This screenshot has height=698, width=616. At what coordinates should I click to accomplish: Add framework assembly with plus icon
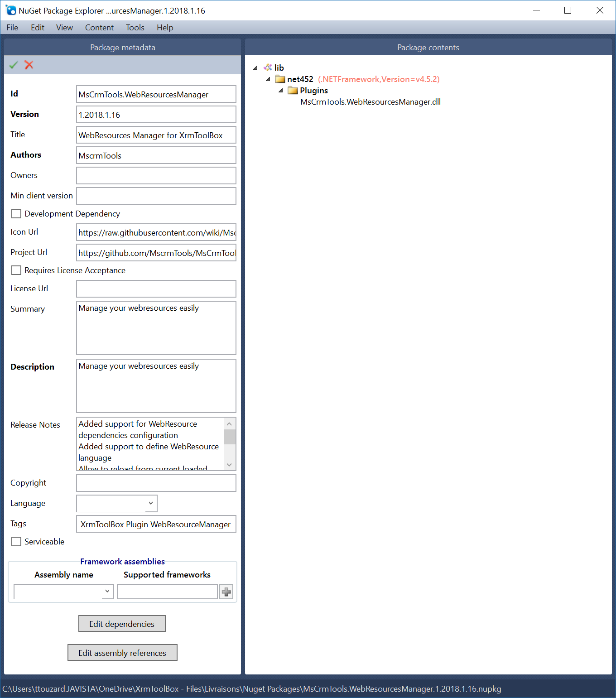(x=226, y=592)
